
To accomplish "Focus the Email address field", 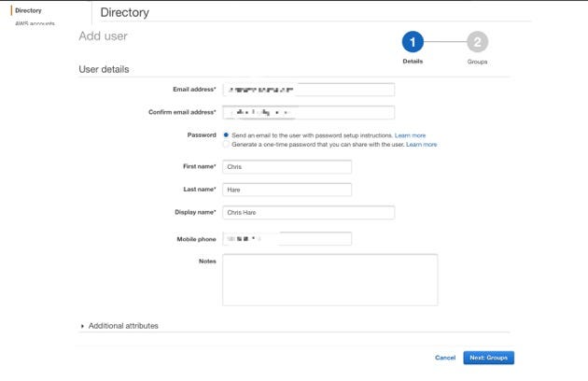I will 308,90.
